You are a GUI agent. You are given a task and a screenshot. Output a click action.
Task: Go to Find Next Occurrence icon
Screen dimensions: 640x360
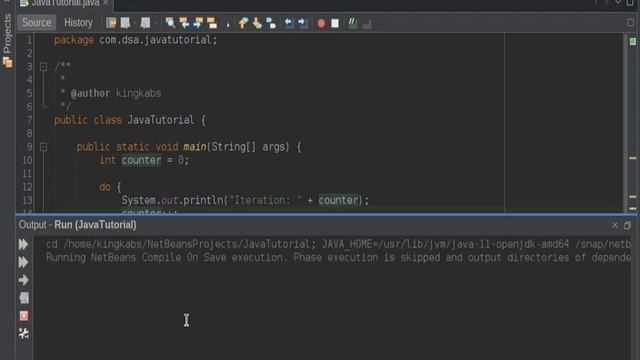pos(198,23)
